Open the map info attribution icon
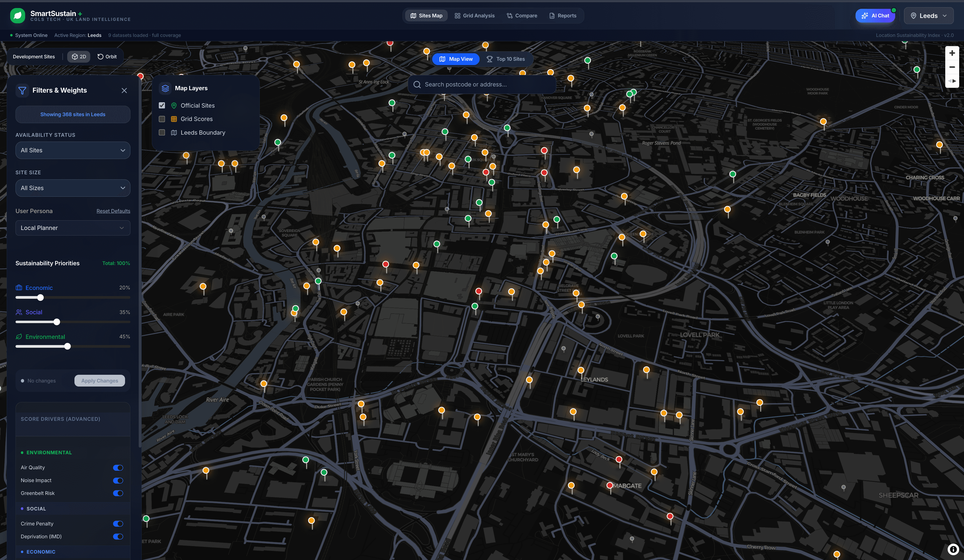 point(953,549)
